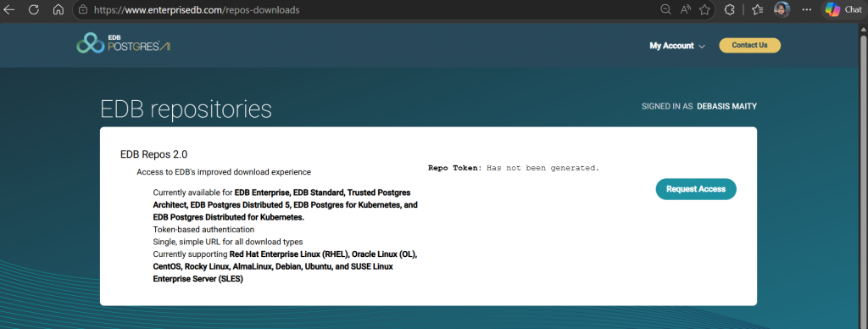View site info lock icon
The image size is (868, 329).
(x=83, y=9)
